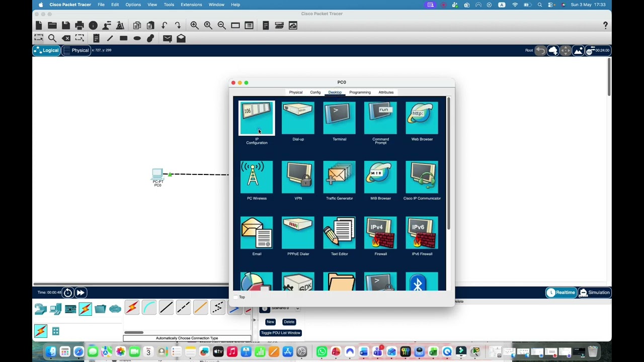
Task: Pick the light-blue console cable
Action: point(149,307)
